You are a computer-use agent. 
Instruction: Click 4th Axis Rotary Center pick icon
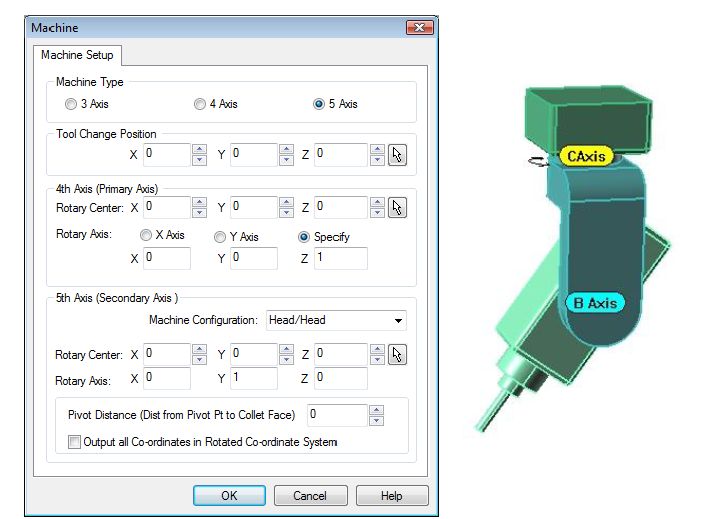(x=397, y=207)
